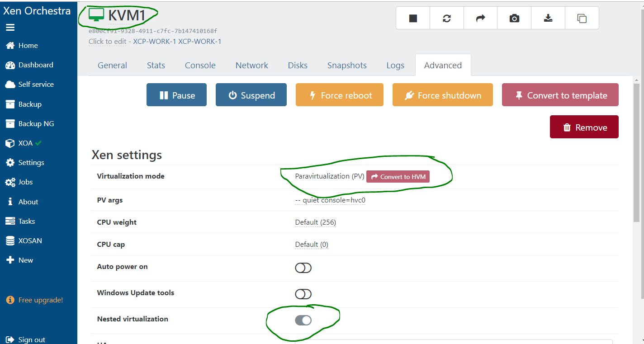
Task: Toggle the Windows Update tools switch
Action: tap(303, 294)
